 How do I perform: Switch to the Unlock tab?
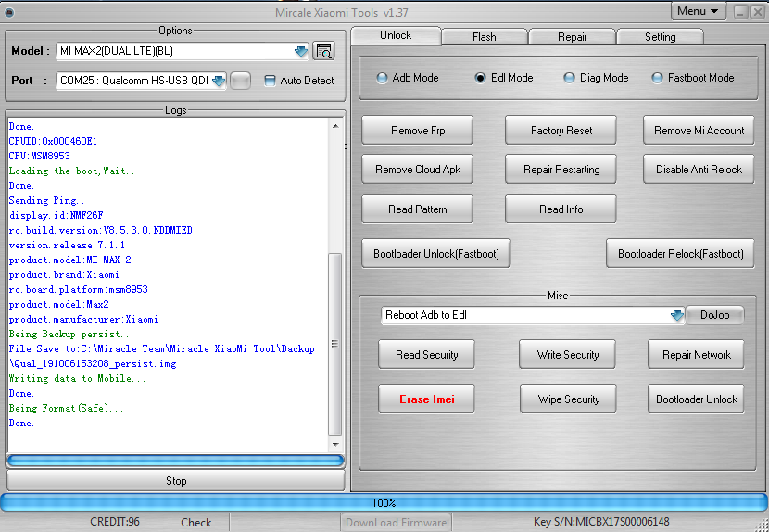396,35
